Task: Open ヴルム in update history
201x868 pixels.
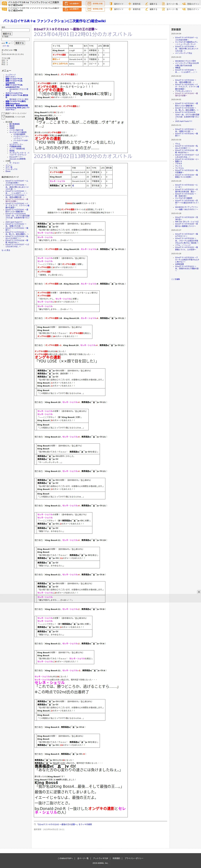Action: [x=177, y=144]
